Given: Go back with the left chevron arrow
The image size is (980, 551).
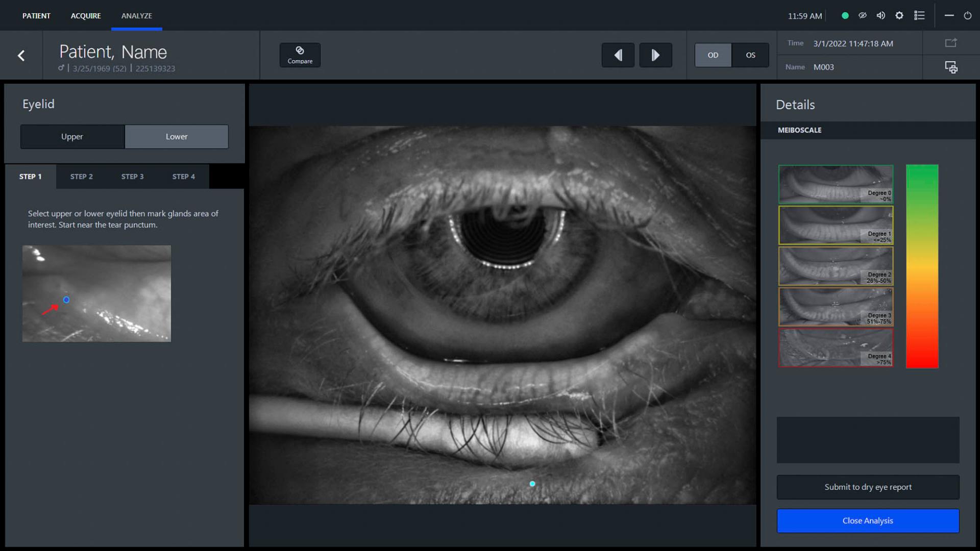Looking at the screenshot, I should click(x=21, y=55).
